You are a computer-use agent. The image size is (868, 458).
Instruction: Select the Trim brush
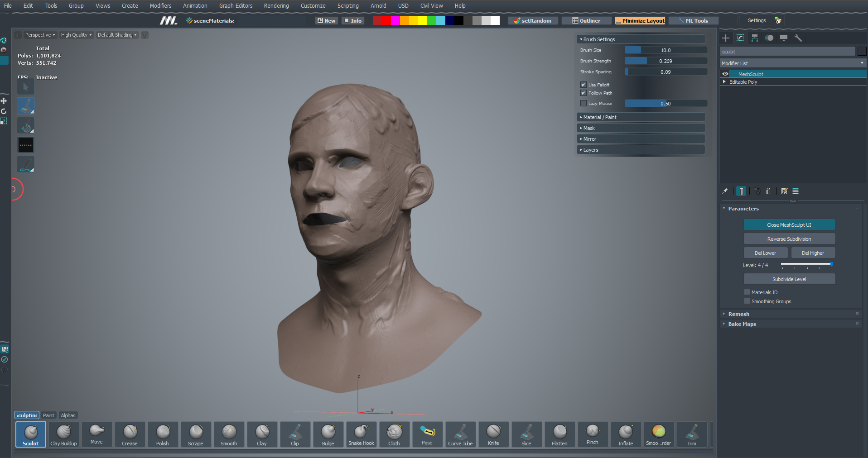(x=692, y=434)
